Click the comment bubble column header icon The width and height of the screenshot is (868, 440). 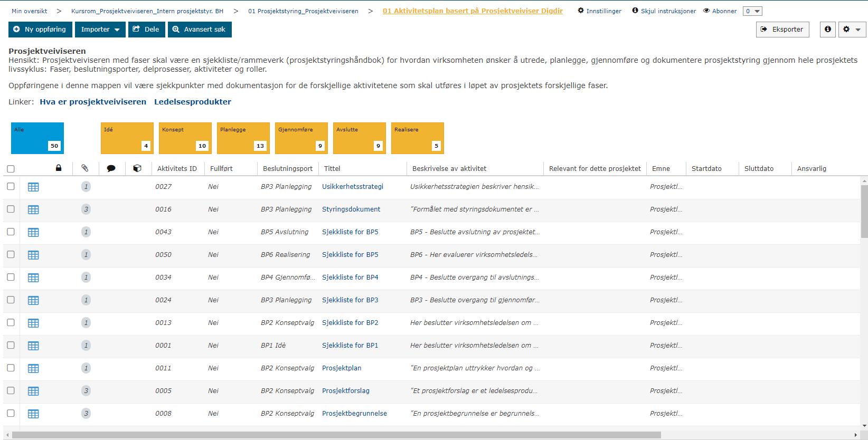tap(111, 168)
